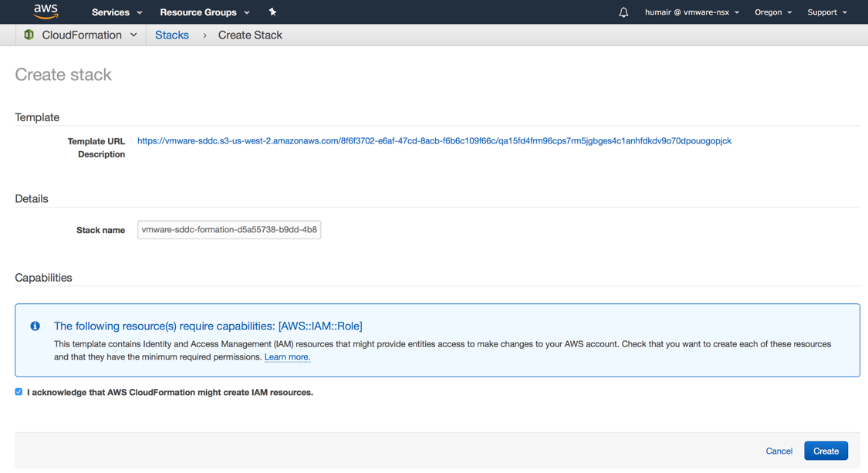Open the vmware-sddc template URL link

[x=434, y=140]
